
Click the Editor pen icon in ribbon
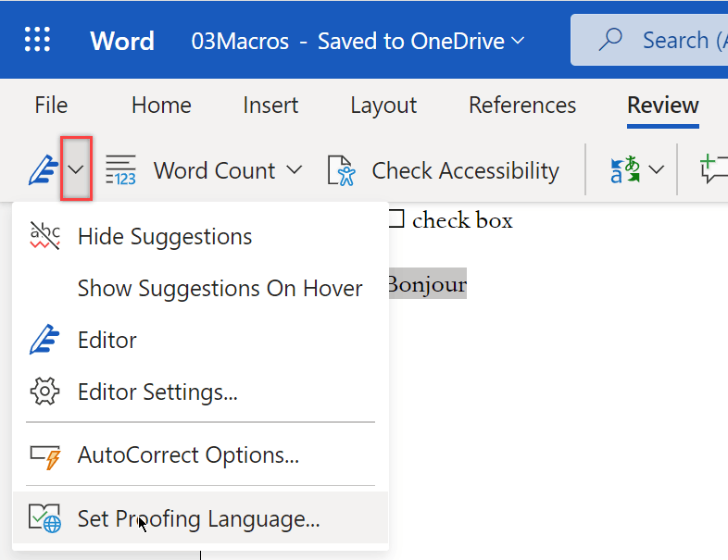point(44,170)
